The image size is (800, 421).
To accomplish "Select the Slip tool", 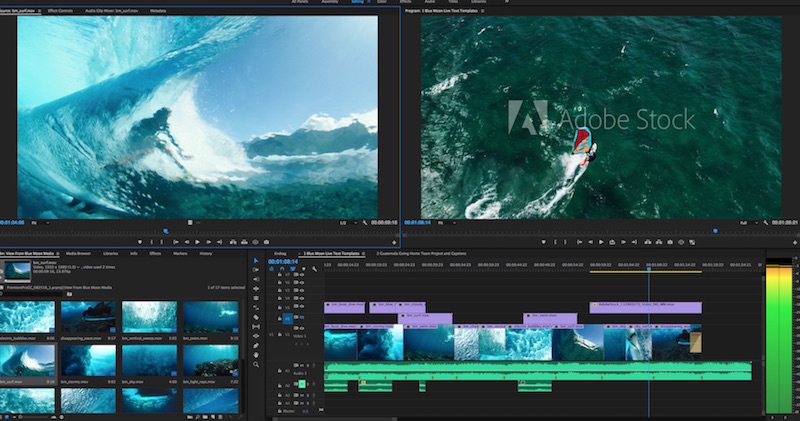I will (256, 329).
